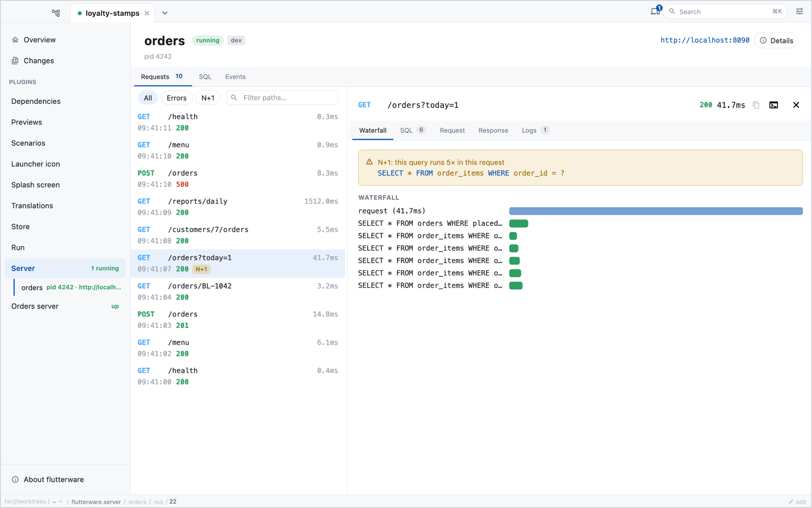The image size is (812, 508).
Task: Open Orders server item
Action: coord(65,306)
